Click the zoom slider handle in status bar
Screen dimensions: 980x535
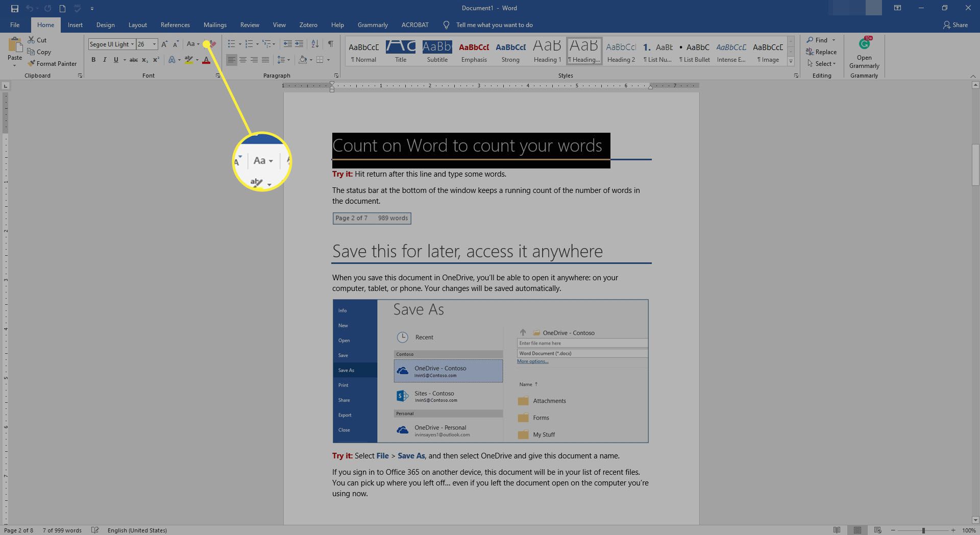click(923, 530)
